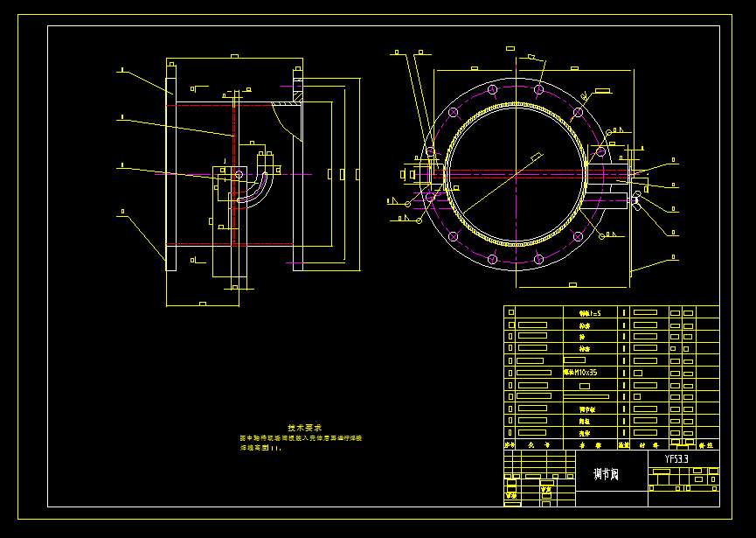This screenshot has width=756, height=538.
Task: Select the parts list entry containing "M10x35"
Action: 580,373
